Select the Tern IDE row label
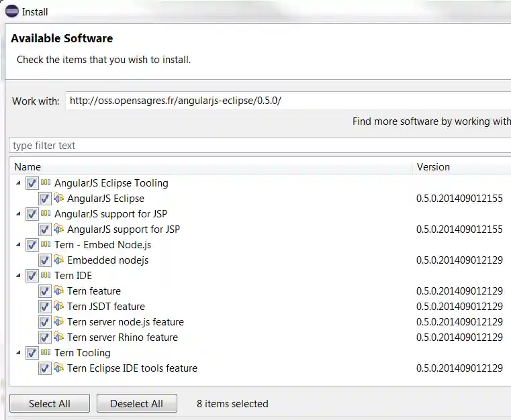 73,276
